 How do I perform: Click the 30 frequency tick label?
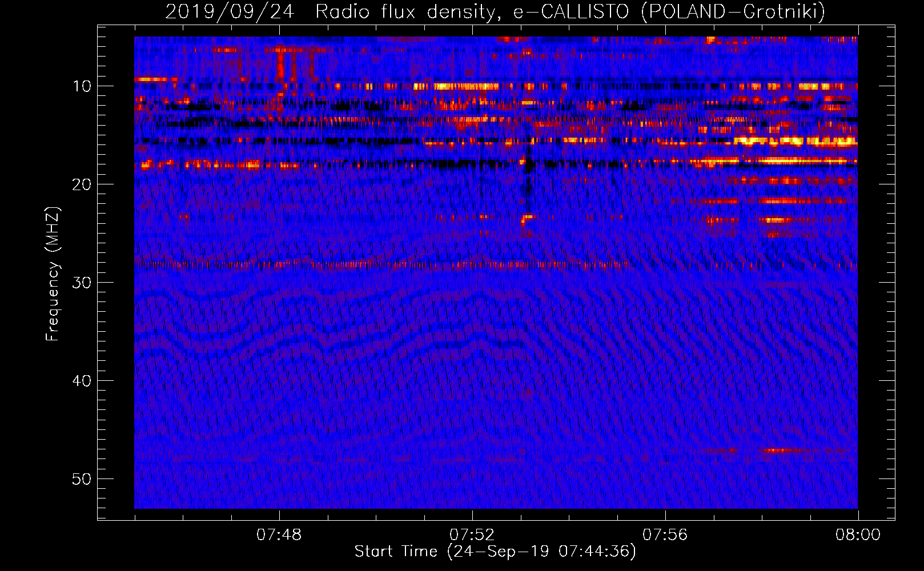point(82,283)
